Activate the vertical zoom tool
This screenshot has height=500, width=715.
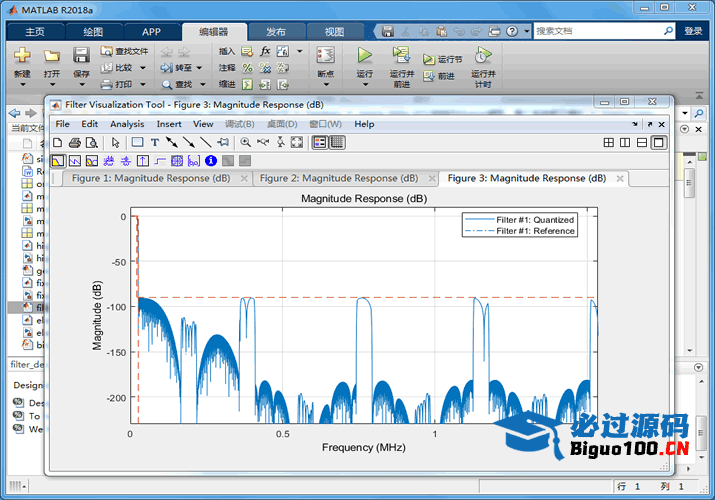click(280, 143)
